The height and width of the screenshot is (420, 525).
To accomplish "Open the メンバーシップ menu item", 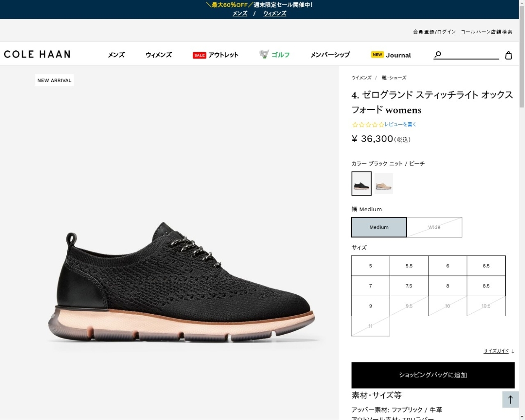I will pyautogui.click(x=330, y=55).
